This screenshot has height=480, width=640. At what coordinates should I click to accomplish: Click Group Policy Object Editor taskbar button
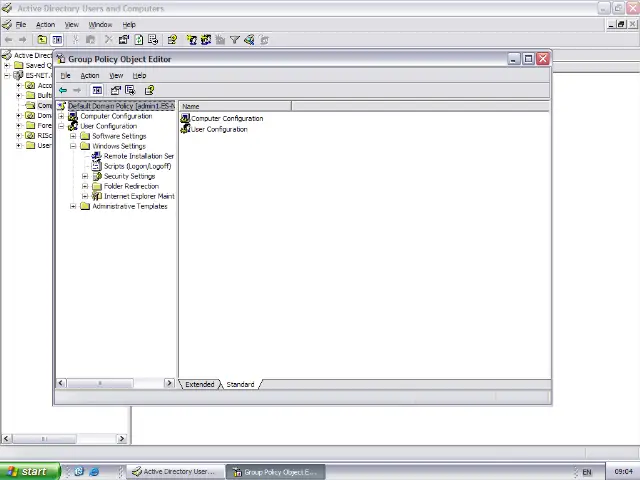[x=276, y=472]
